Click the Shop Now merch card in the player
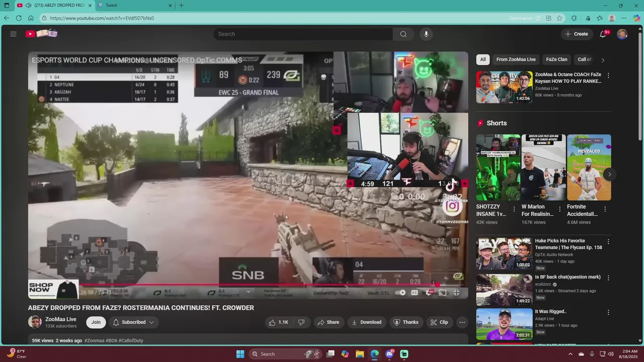The height and width of the screenshot is (362, 644). point(53,289)
